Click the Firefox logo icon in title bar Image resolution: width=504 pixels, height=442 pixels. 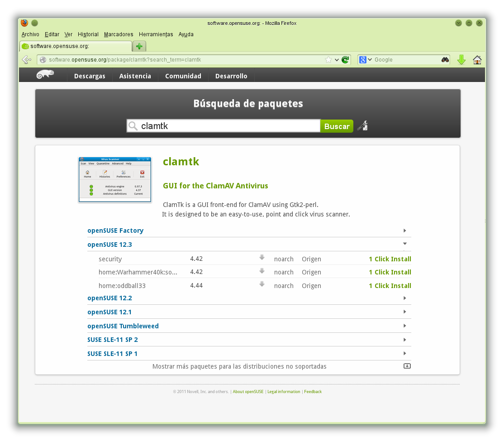(24, 23)
